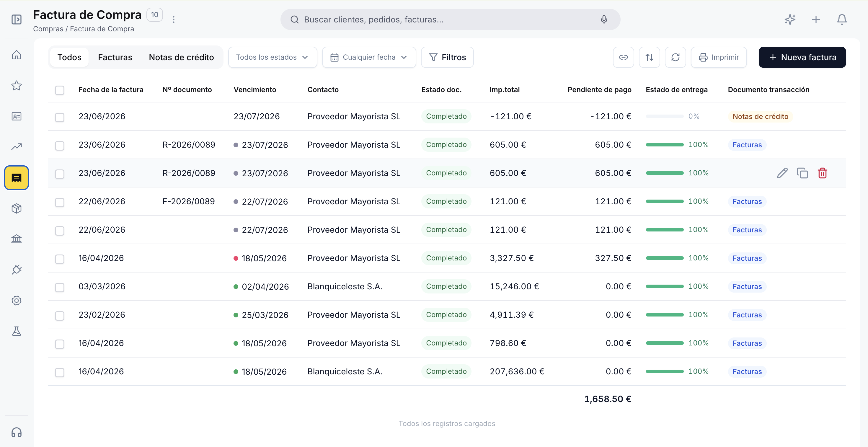The image size is (868, 447).
Task: Click the red trash delete icon
Action: (x=823, y=173)
